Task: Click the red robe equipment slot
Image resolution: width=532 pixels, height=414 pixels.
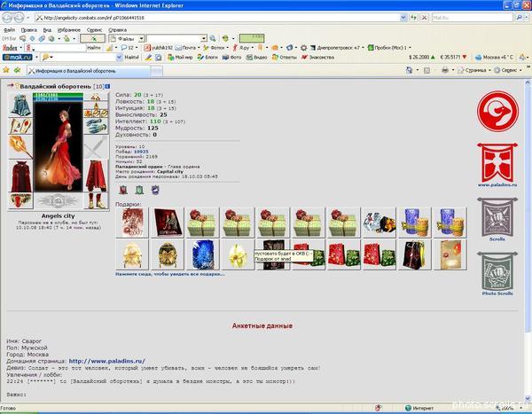Action: pyautogui.click(x=20, y=176)
